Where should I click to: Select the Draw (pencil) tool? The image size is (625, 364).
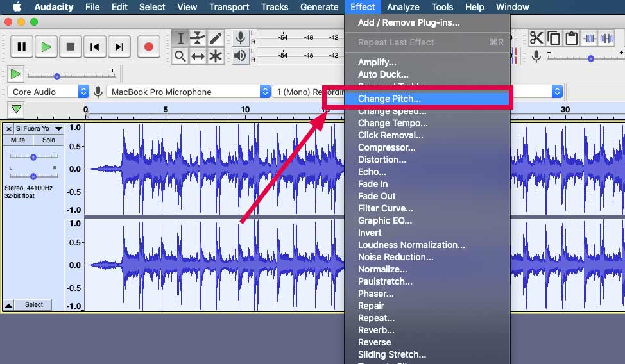[x=216, y=38]
